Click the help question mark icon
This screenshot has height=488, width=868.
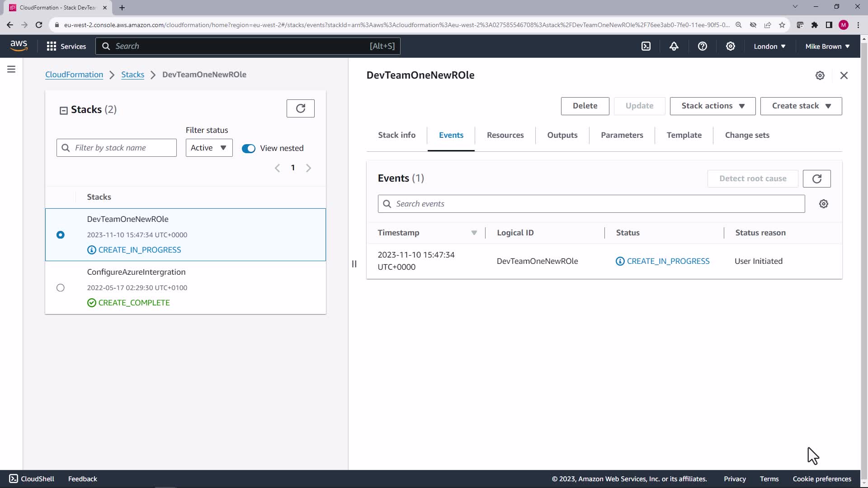[x=702, y=46]
